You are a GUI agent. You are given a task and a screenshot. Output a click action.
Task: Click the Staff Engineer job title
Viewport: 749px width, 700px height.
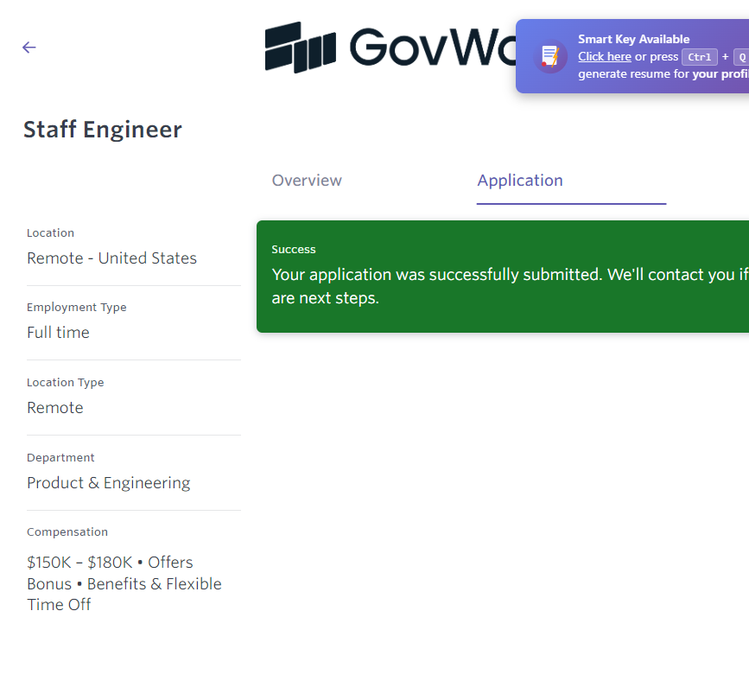pos(103,130)
